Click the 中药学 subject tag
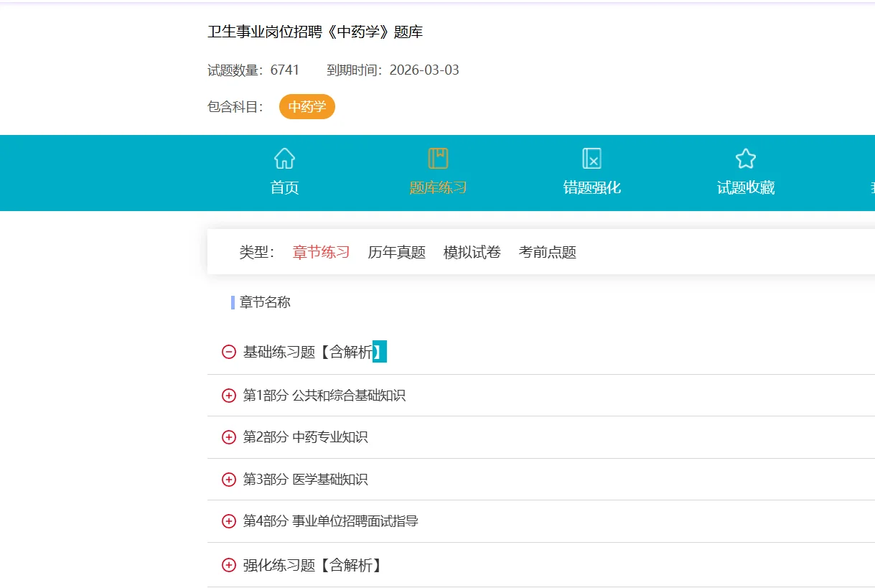The image size is (875, 588). [x=307, y=106]
